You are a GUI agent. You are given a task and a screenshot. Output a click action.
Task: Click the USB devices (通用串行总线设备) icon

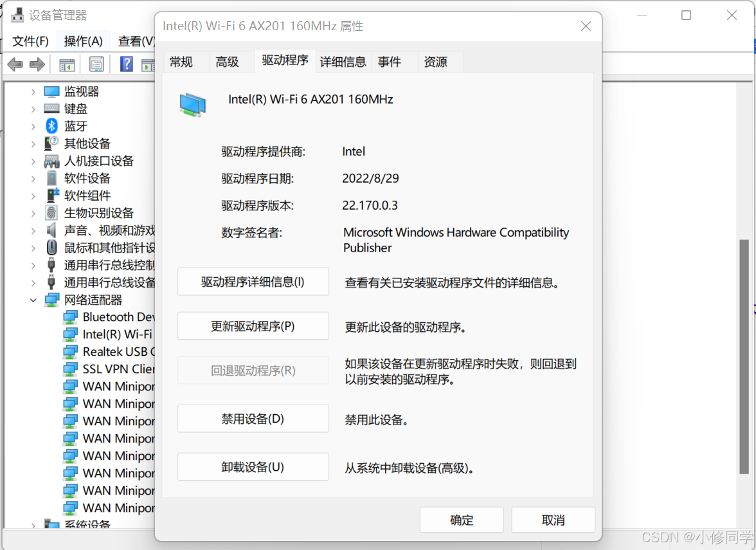pyautogui.click(x=51, y=282)
